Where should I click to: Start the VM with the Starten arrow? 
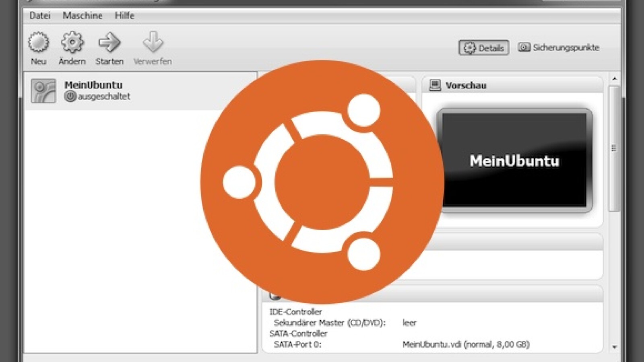[x=109, y=43]
